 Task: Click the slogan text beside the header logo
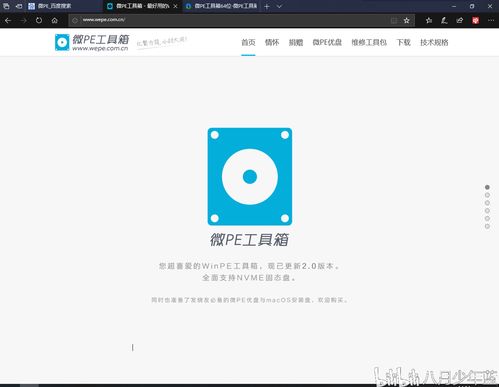162,43
